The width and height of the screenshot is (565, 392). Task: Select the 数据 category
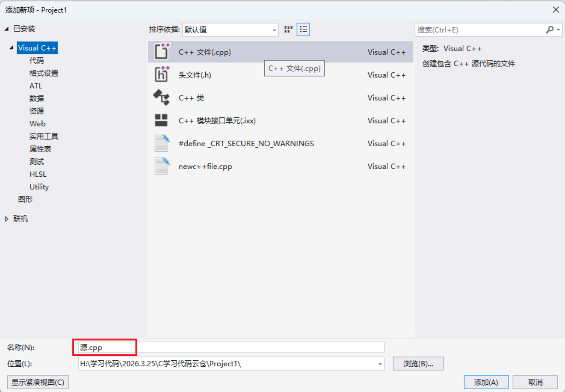[x=36, y=98]
